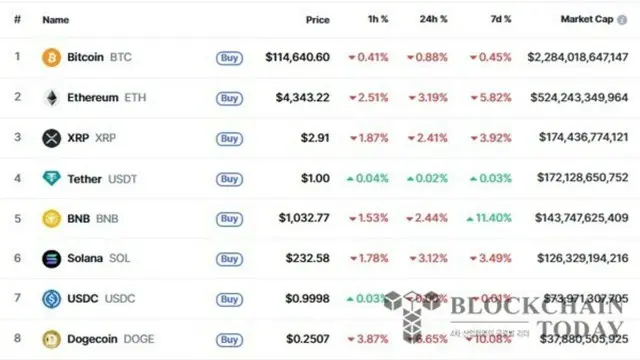This screenshot has height=360, width=640.
Task: Open the Market Cap info tooltip icon
Action: [x=622, y=20]
